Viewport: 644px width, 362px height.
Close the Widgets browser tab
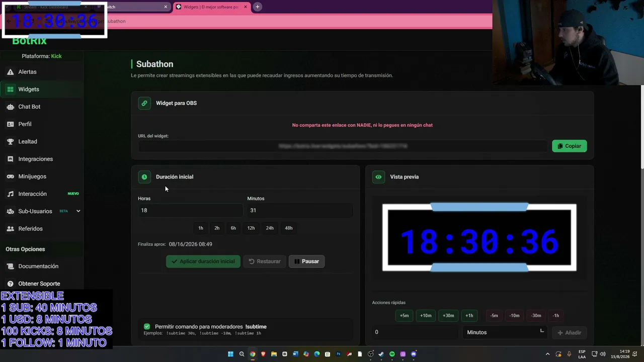click(246, 7)
